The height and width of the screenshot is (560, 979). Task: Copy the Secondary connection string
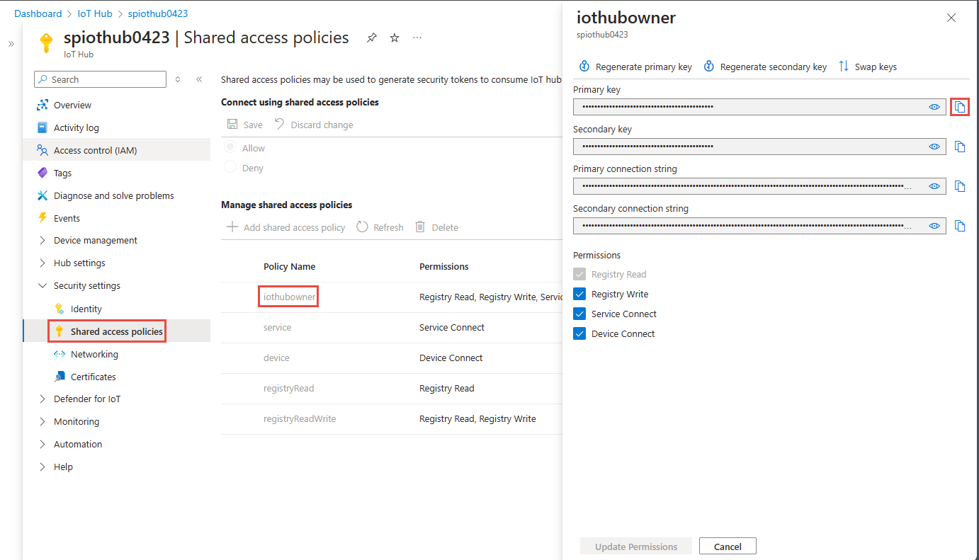click(960, 226)
